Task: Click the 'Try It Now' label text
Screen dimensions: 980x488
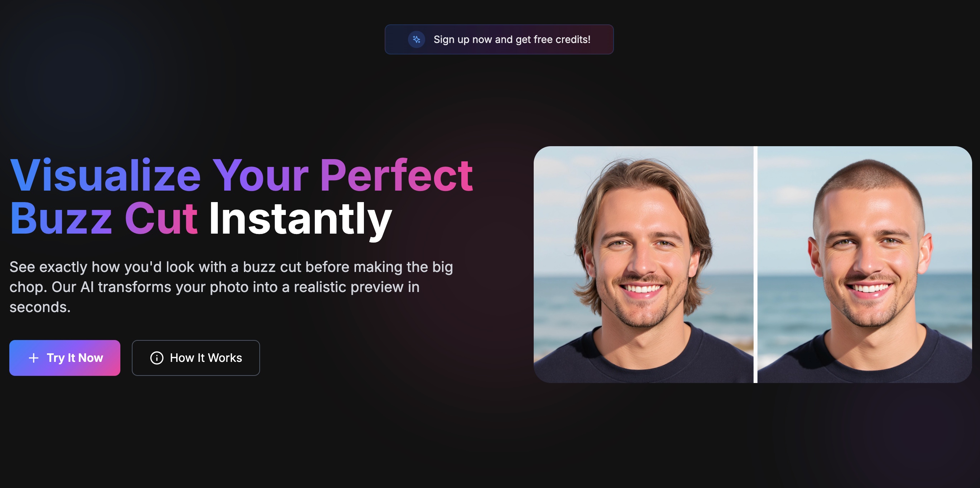Action: pyautogui.click(x=75, y=358)
